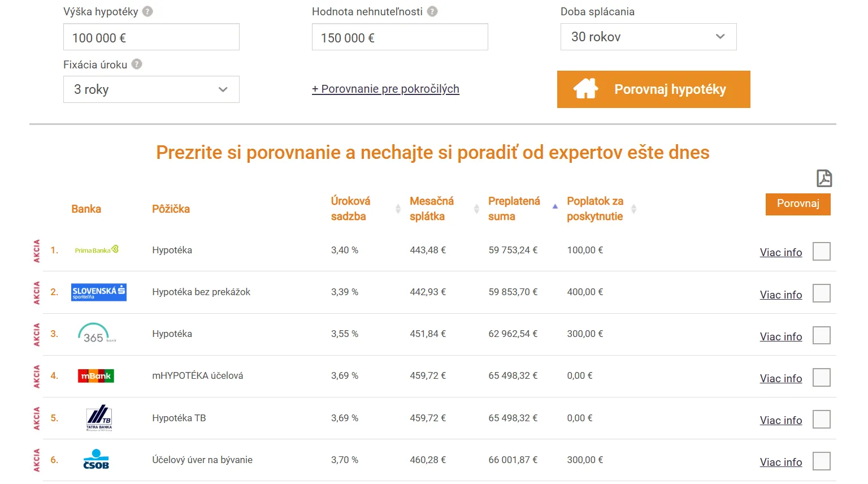Open the Slovenská sporiteľňa logo
Image resolution: width=868 pixels, height=484 pixels.
point(99,292)
